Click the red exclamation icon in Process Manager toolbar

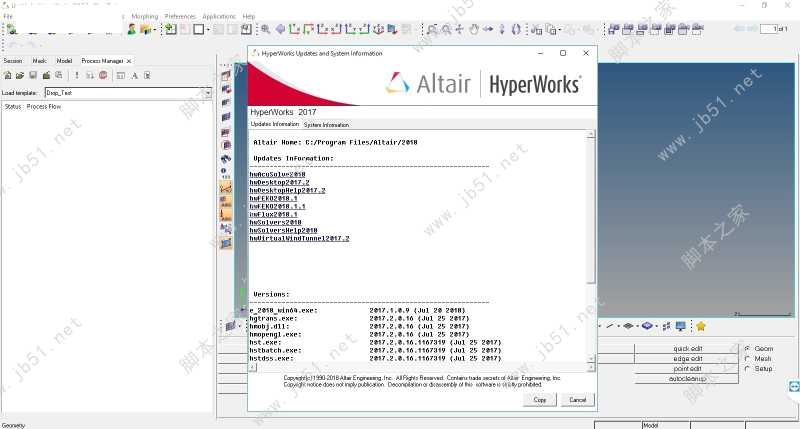tap(77, 75)
